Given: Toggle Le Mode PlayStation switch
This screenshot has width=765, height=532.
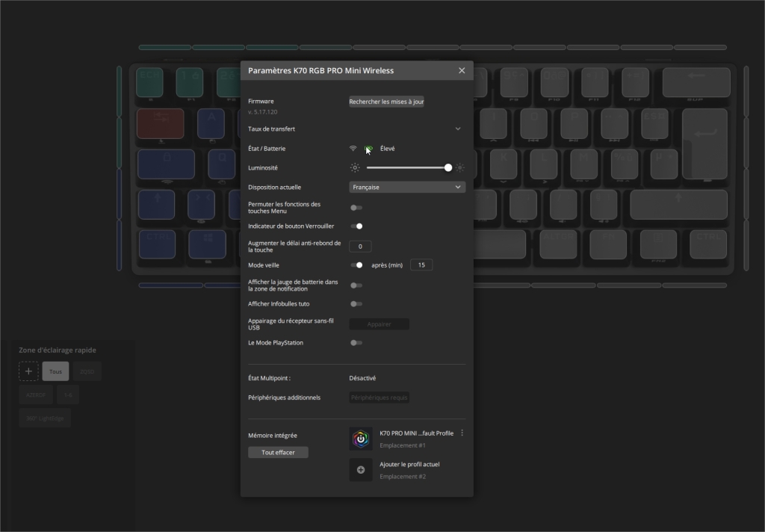Looking at the screenshot, I should coord(356,343).
